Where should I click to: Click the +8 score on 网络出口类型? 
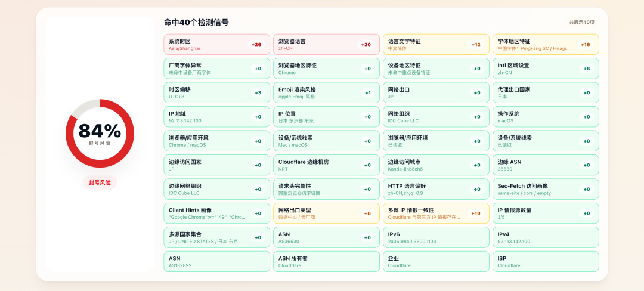click(367, 213)
